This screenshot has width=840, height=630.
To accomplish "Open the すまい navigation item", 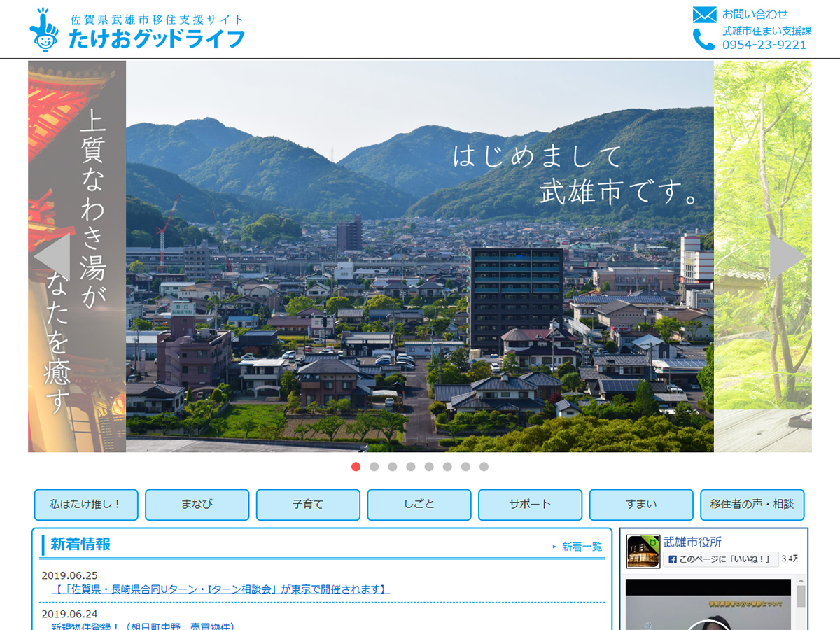I will click(641, 505).
